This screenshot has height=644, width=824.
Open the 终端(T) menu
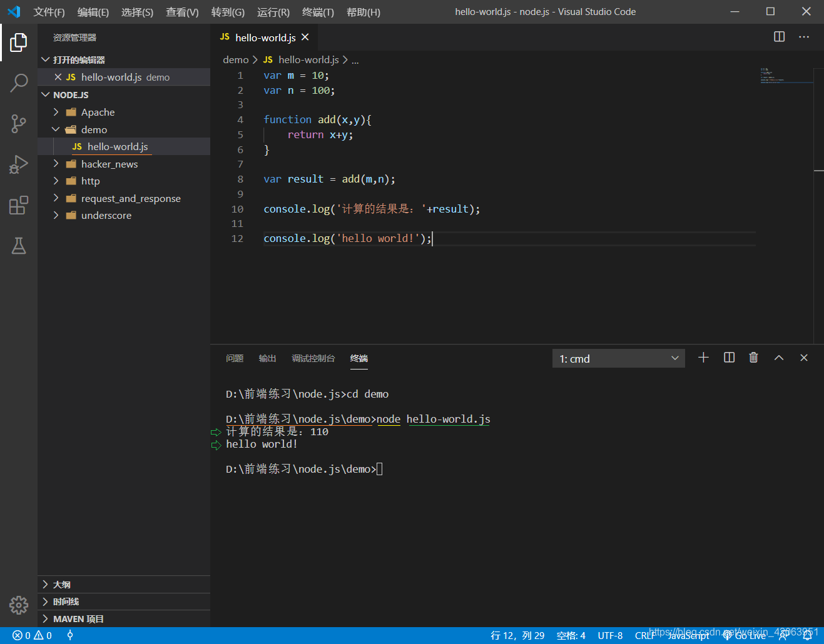(318, 12)
